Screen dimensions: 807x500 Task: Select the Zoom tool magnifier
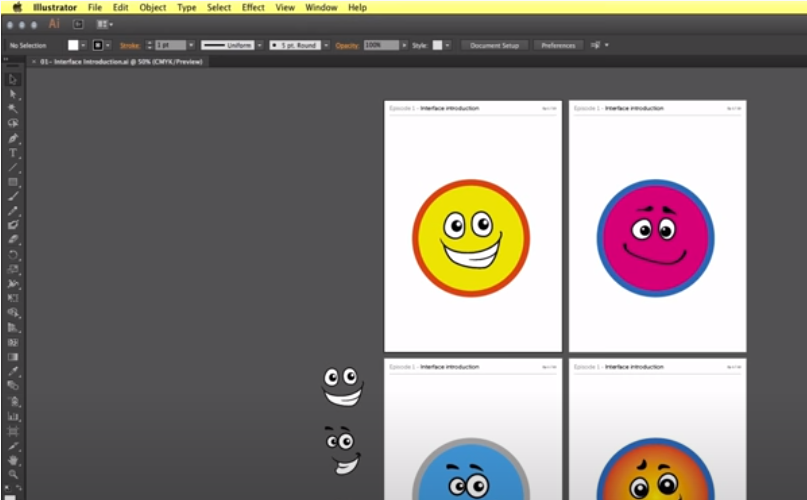coord(13,474)
